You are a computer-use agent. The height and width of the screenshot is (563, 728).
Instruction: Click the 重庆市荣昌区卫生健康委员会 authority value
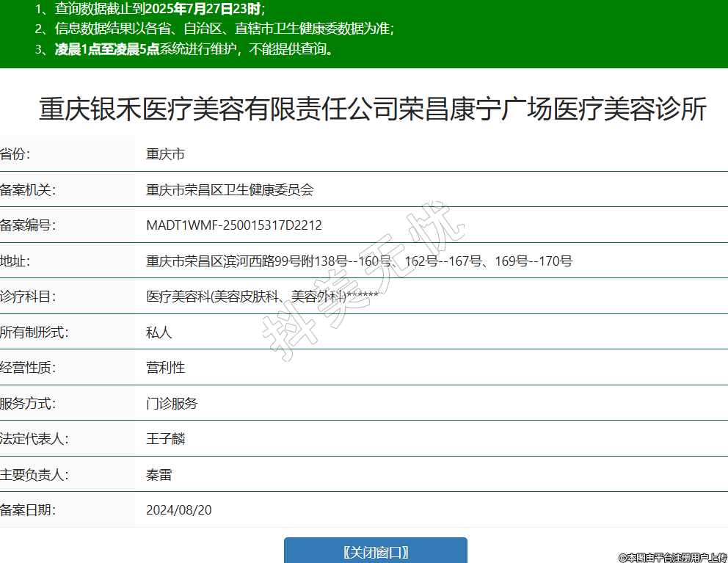point(230,189)
